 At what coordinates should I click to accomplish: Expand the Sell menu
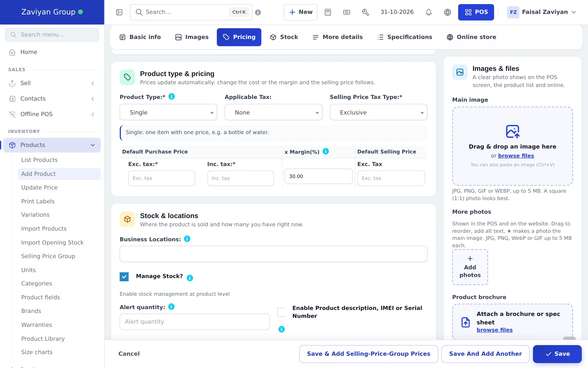[52, 83]
